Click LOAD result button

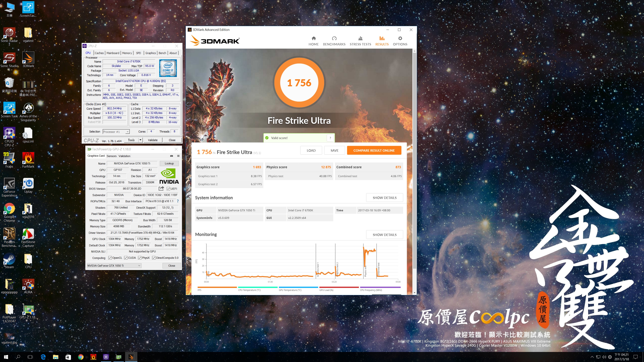pyautogui.click(x=311, y=150)
